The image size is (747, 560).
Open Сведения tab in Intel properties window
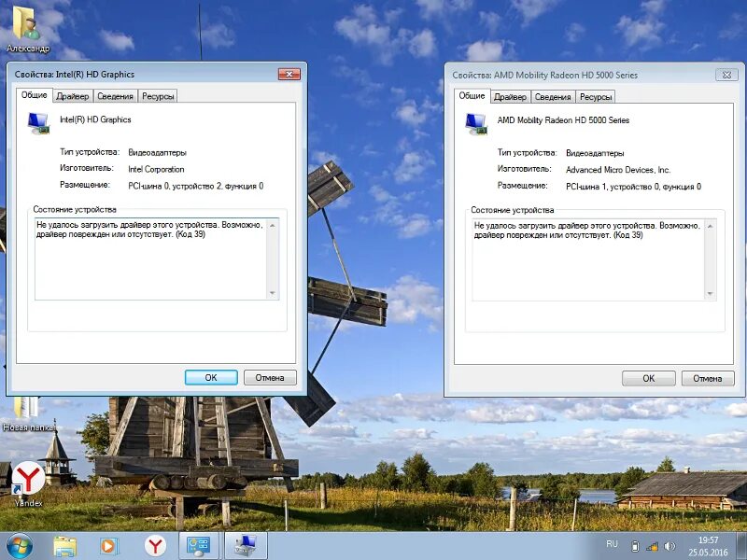coord(115,96)
